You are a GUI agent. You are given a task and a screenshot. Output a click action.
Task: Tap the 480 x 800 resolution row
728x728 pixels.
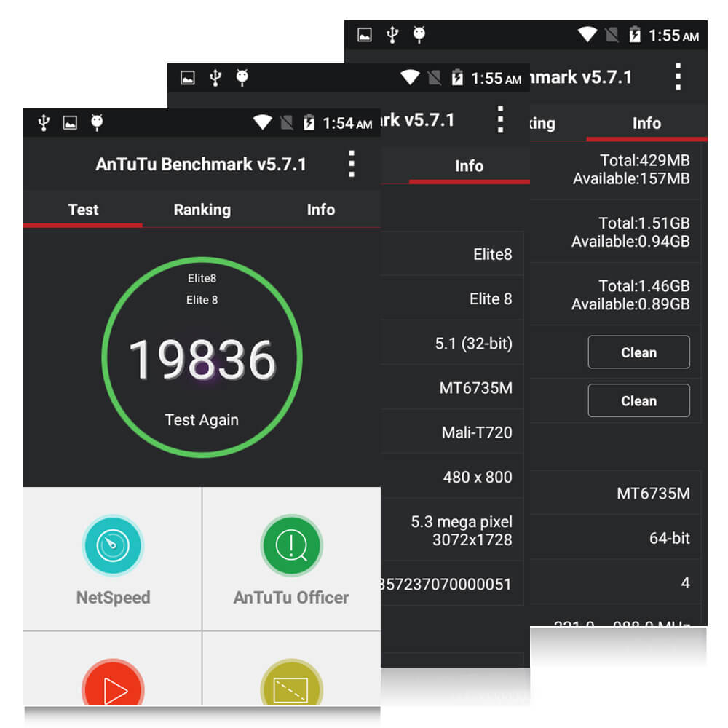[x=452, y=477]
